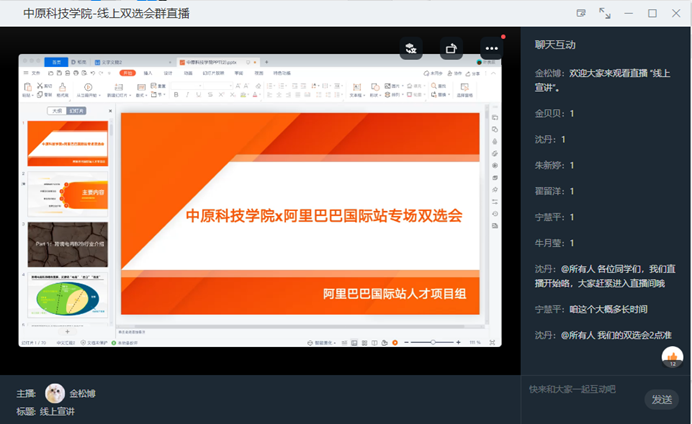Viewport: 692px width, 424px height.
Task: Open the three-dots more options overlay button
Action: 492,48
